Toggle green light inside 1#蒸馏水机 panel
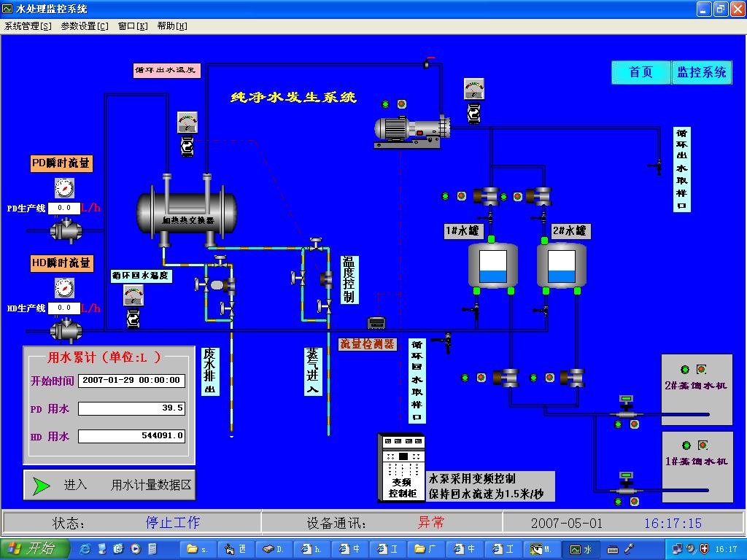The height and width of the screenshot is (560, 747). pyautogui.click(x=686, y=446)
